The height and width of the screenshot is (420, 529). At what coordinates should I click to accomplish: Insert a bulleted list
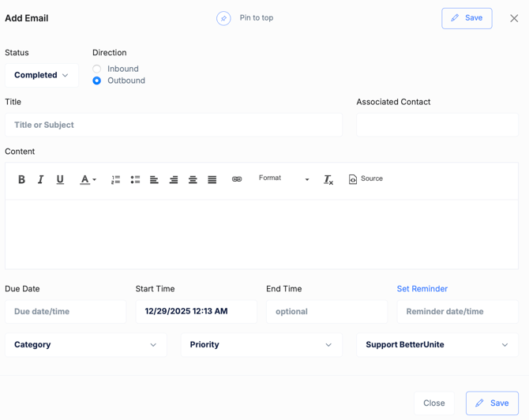(x=135, y=179)
